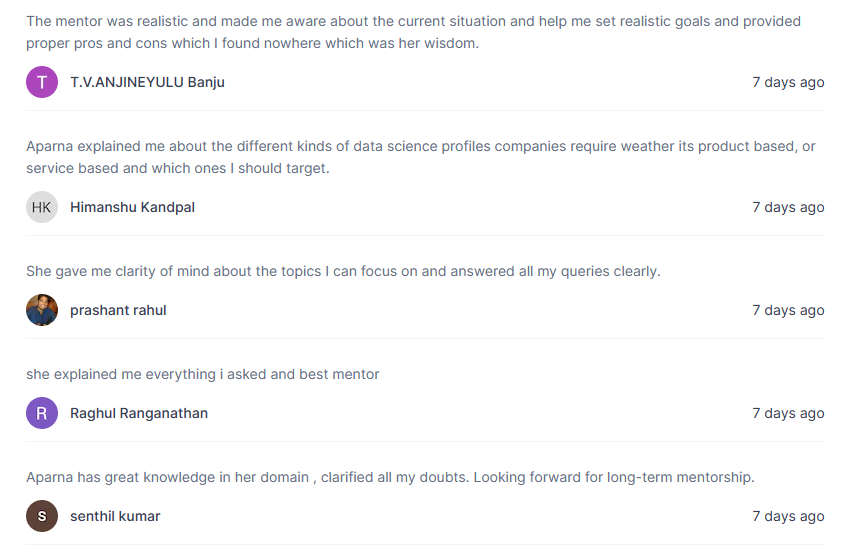Screen dimensions: 857x559
Task: Click the review saying best mentor
Action: click(203, 374)
